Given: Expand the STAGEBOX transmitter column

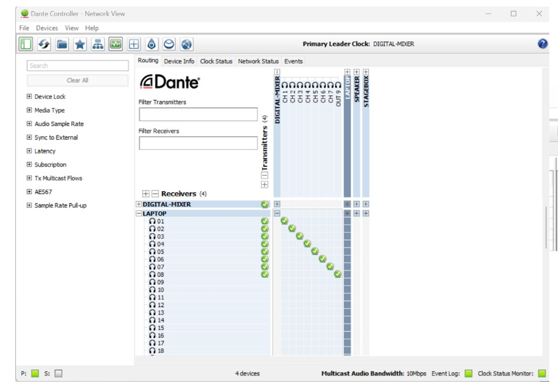Looking at the screenshot, I should [x=366, y=72].
